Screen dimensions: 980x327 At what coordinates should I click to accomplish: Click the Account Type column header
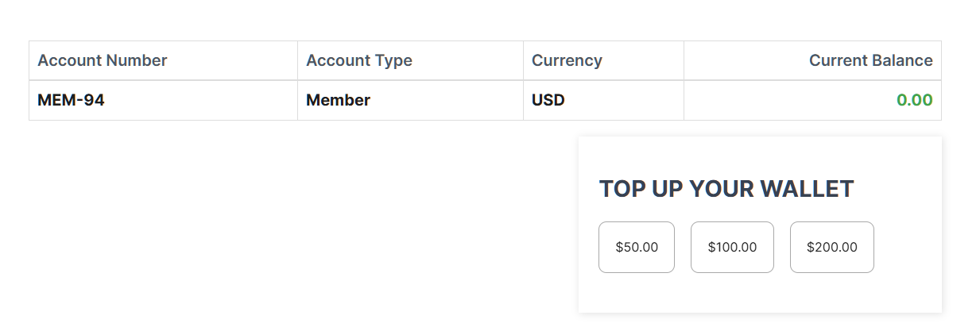359,60
